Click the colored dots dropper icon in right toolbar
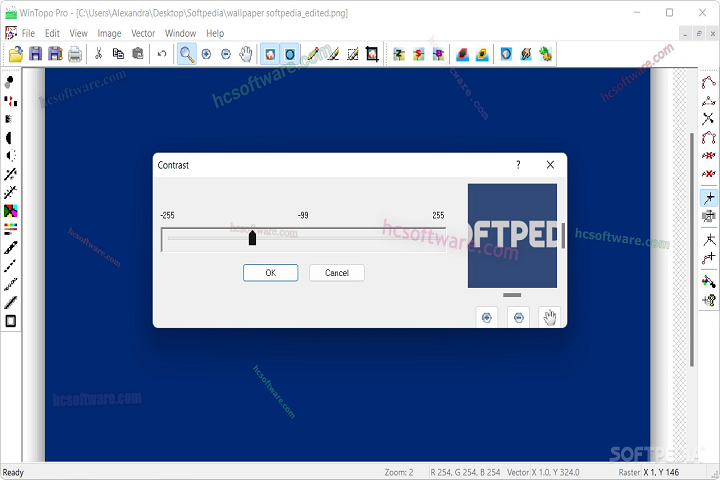Screen dimensions: 720x480 click(x=709, y=281)
